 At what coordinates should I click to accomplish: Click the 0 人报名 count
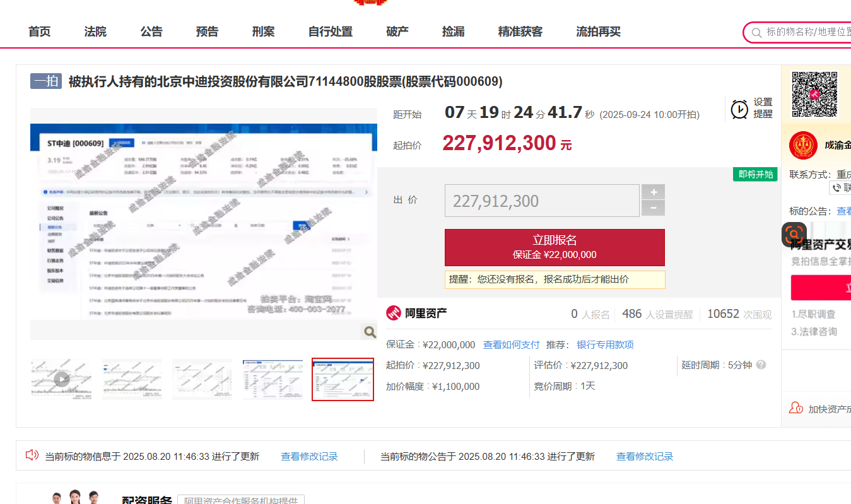coord(590,314)
